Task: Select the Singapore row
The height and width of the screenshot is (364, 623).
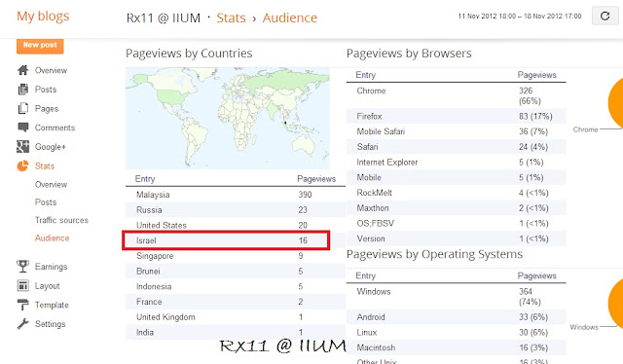Action: pos(236,256)
